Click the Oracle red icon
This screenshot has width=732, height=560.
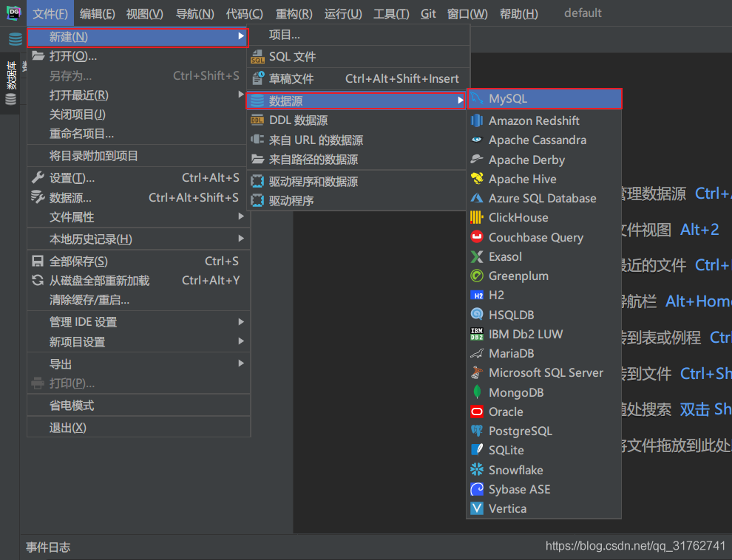[477, 412]
